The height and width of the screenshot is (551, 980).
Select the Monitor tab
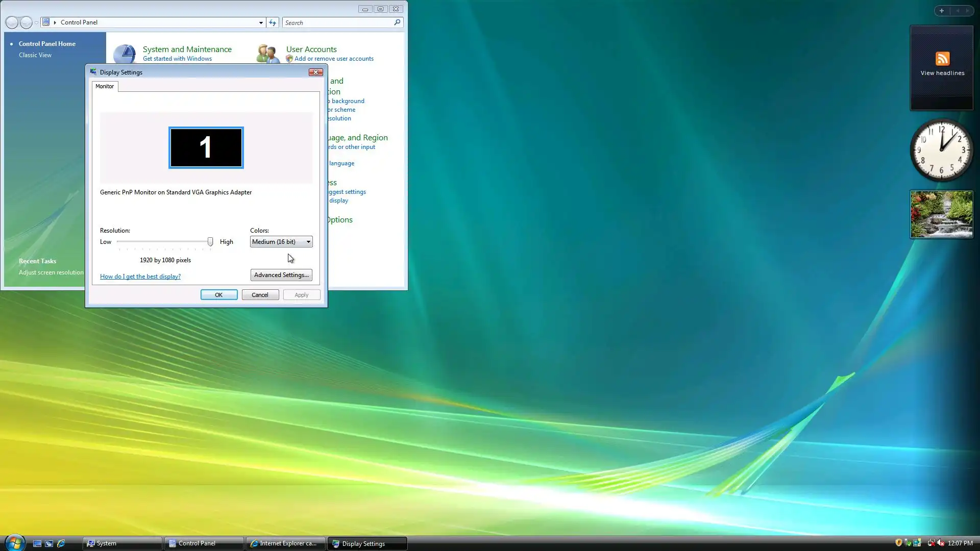click(x=105, y=86)
